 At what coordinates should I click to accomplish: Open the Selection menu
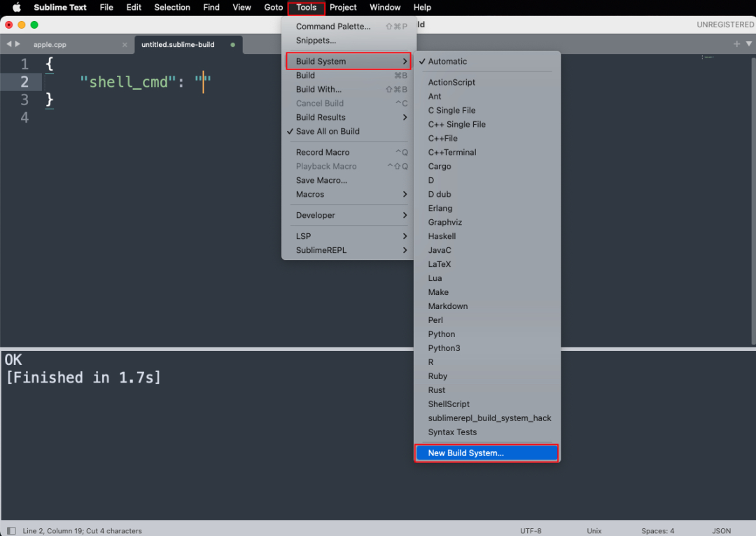tap(172, 7)
